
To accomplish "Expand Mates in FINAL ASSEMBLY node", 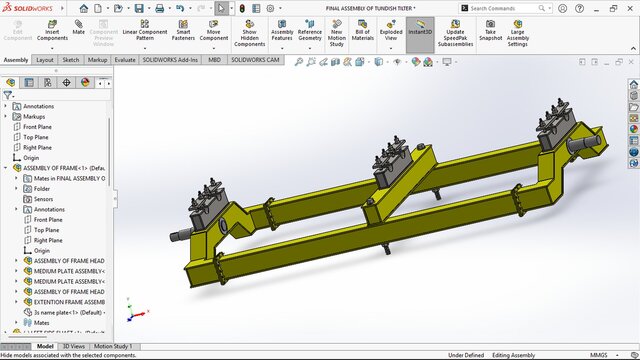I will click(16, 178).
